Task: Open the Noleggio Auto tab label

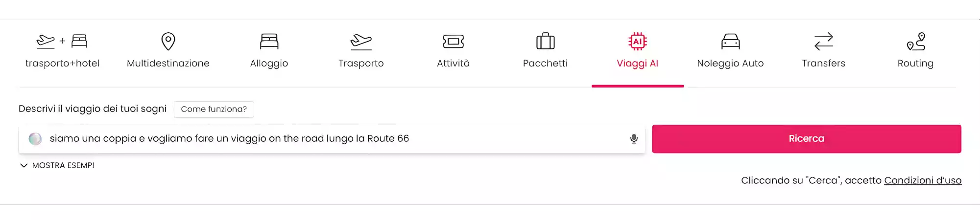Action: [x=730, y=63]
